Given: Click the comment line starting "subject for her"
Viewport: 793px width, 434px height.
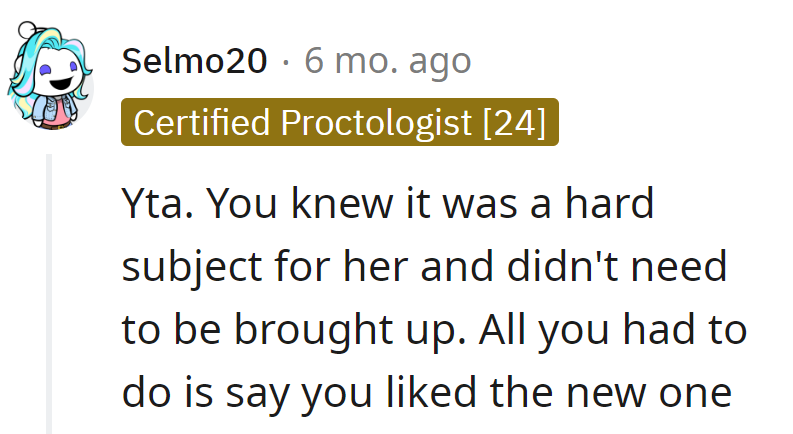Looking at the screenshot, I should 425,268.
